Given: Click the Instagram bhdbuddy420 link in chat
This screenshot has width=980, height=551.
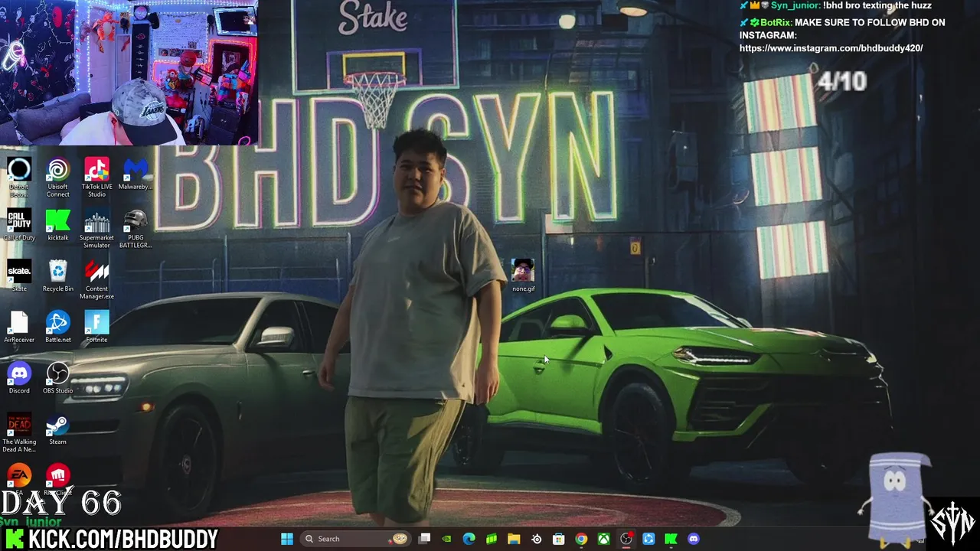Looking at the screenshot, I should tap(831, 48).
